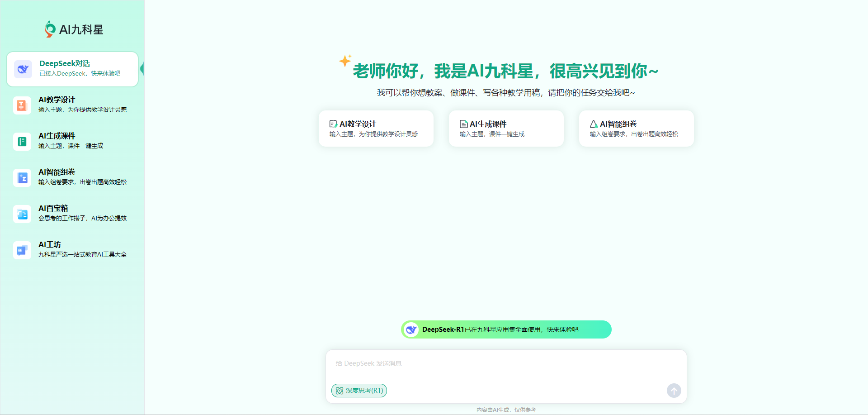Viewport: 868px width, 415px height.
Task: Select AI教学设计 from the sidebar menu
Action: 81,105
